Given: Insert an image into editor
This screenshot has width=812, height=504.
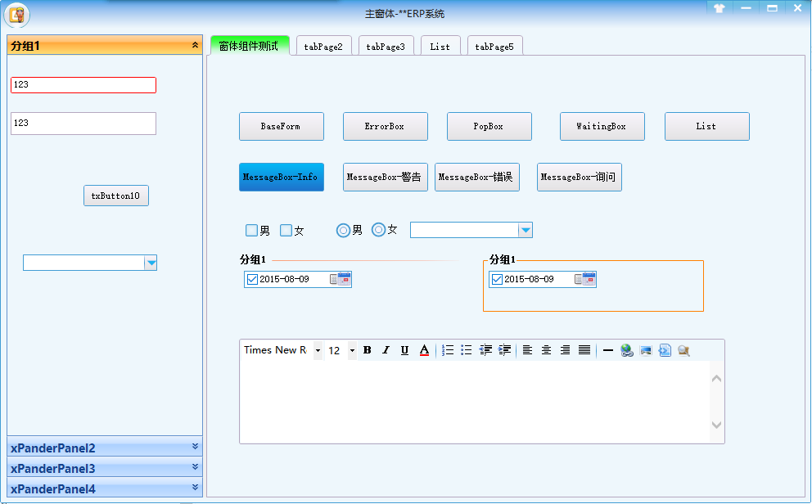Looking at the screenshot, I should 646,350.
